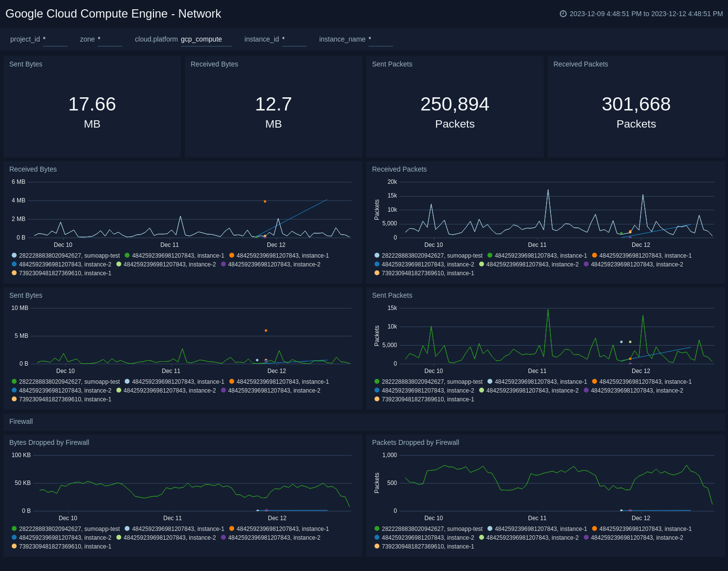Image resolution: width=728 pixels, height=571 pixels.
Task: Click the Dec 12 axis label in Sent Packets chart
Action: [x=641, y=371]
